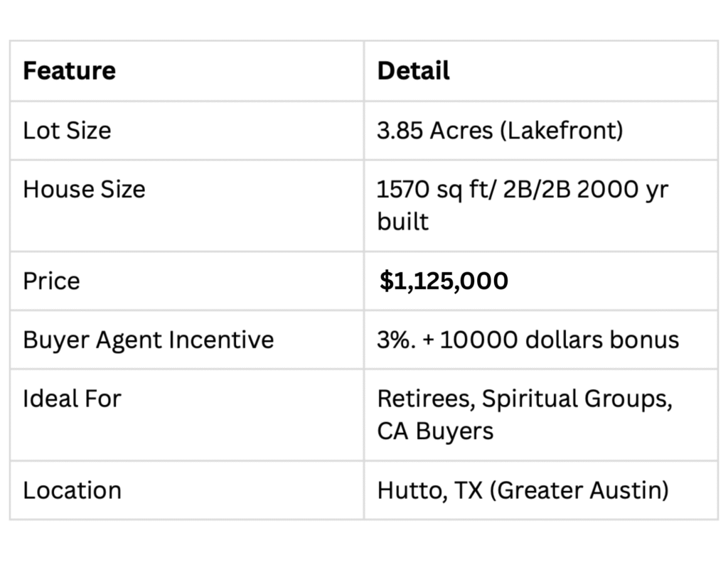Click the 1570 sq ft house detail cell
Image resolution: width=728 pixels, height=562 pixels.
click(x=541, y=205)
